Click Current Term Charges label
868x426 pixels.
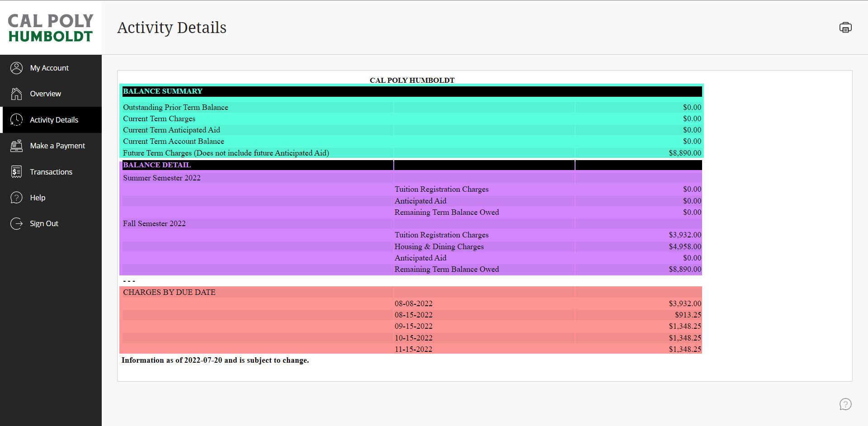159,118
